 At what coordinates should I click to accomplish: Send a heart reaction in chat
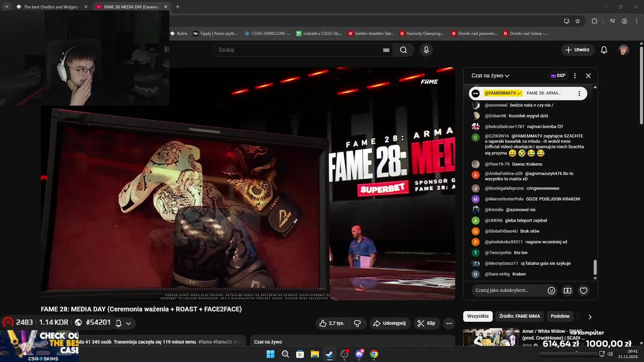point(584,291)
